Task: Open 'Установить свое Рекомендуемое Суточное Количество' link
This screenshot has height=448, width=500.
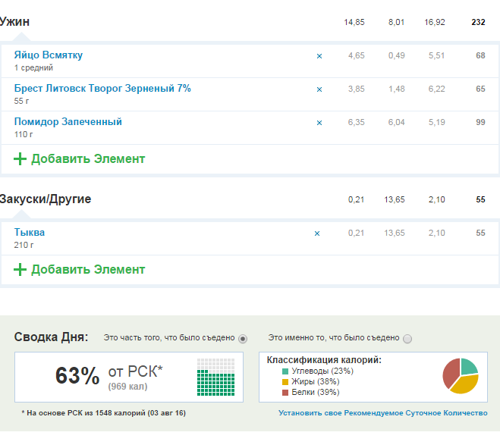Action: pos(382,413)
